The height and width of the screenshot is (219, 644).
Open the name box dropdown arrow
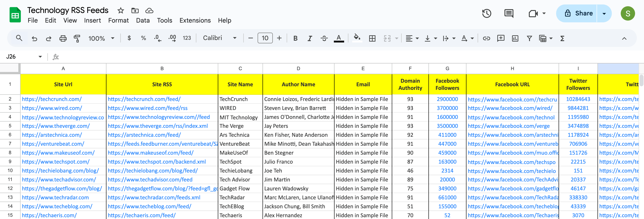click(40, 57)
